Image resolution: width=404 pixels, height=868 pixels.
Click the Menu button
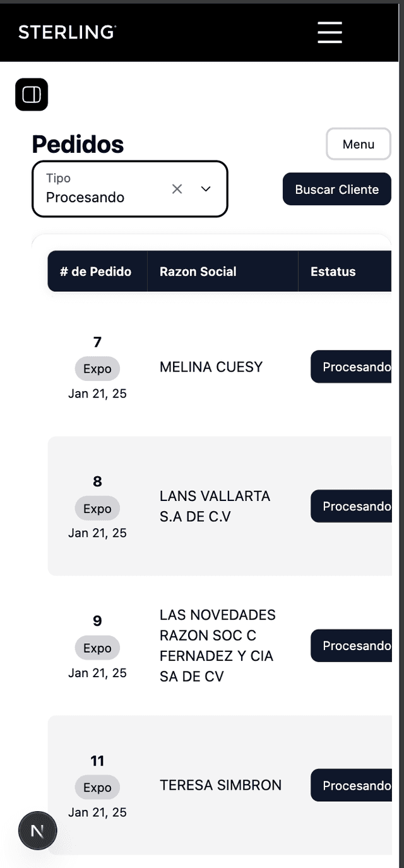358,144
